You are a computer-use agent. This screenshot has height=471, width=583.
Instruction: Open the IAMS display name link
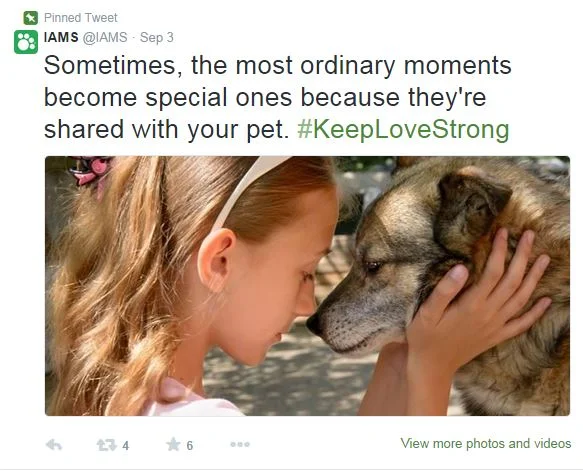(61, 37)
